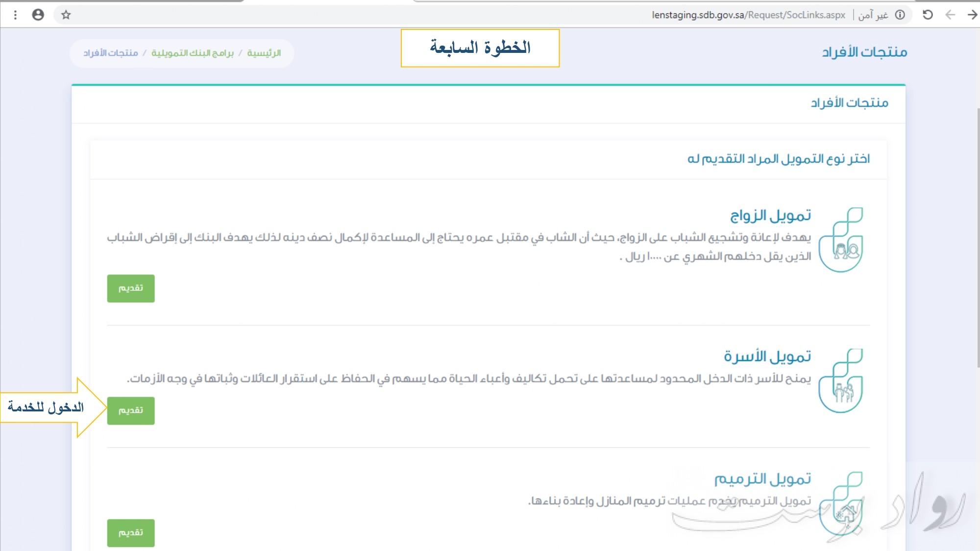The image size is (980, 551).
Task: Click منتجات الأفراد breadcrumb item
Action: (x=111, y=53)
